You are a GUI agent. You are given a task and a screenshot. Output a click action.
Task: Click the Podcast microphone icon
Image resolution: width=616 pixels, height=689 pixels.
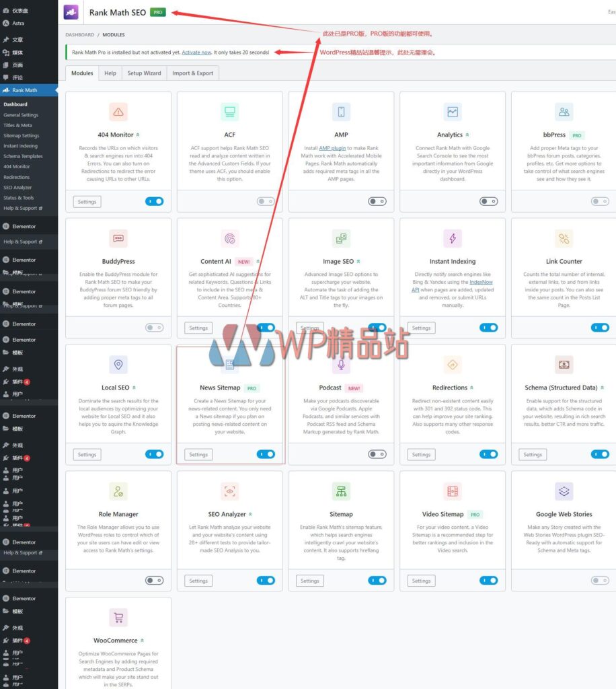(341, 366)
